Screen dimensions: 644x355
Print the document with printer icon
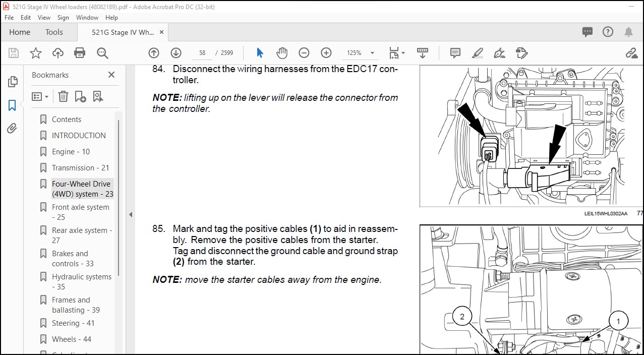coord(80,53)
